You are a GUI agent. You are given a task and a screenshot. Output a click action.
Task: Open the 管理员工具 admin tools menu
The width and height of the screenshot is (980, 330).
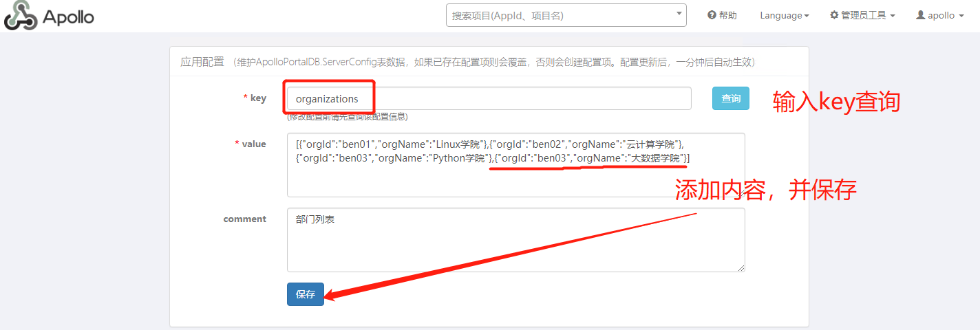pyautogui.click(x=863, y=15)
